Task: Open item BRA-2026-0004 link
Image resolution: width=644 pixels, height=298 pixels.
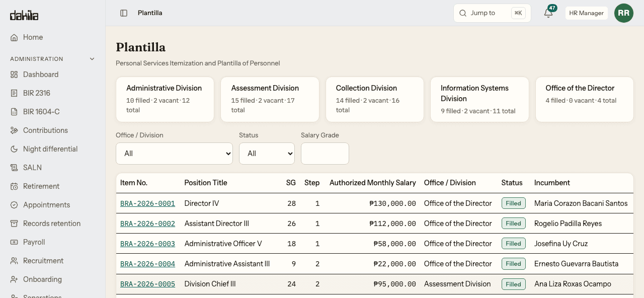Action: [147, 264]
